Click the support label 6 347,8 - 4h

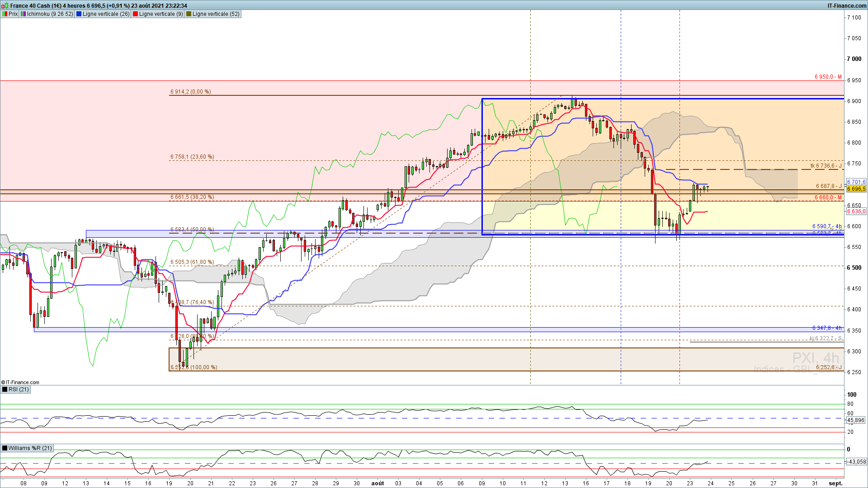[827, 328]
